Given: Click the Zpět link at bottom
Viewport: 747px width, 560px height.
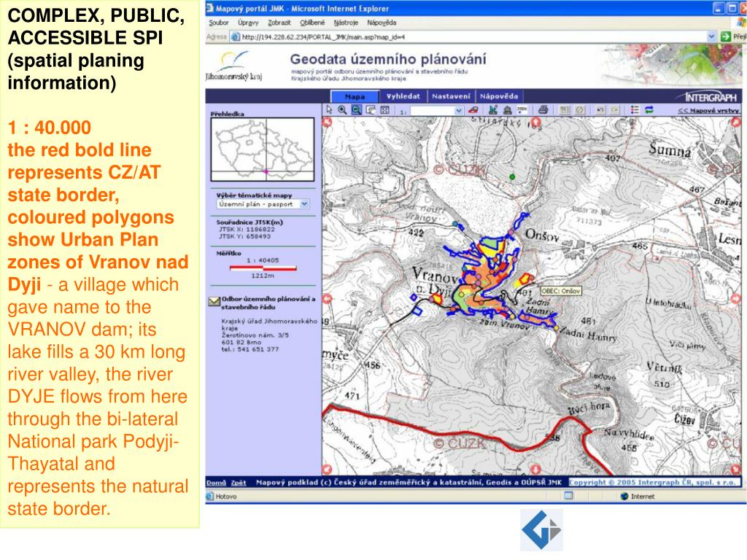Looking at the screenshot, I should [x=239, y=483].
